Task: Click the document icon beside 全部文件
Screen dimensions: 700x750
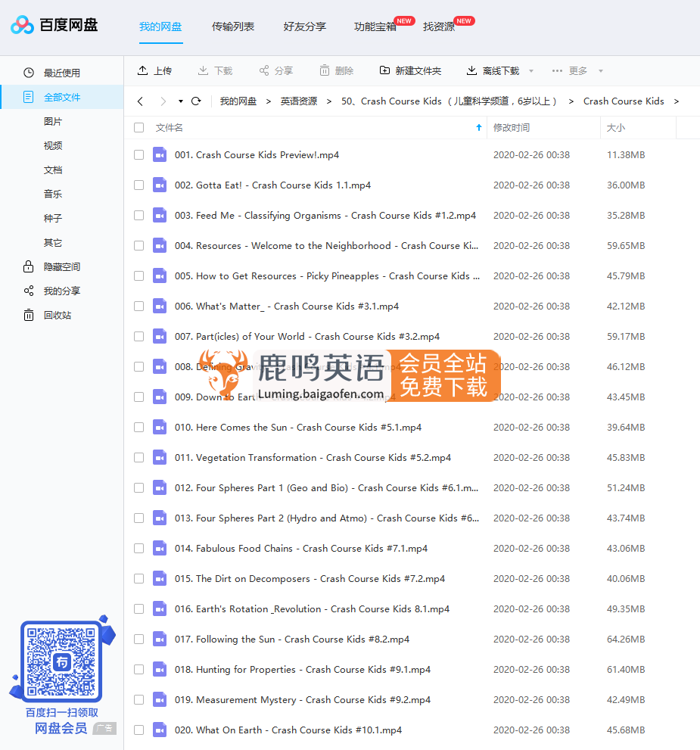Action: [x=29, y=97]
